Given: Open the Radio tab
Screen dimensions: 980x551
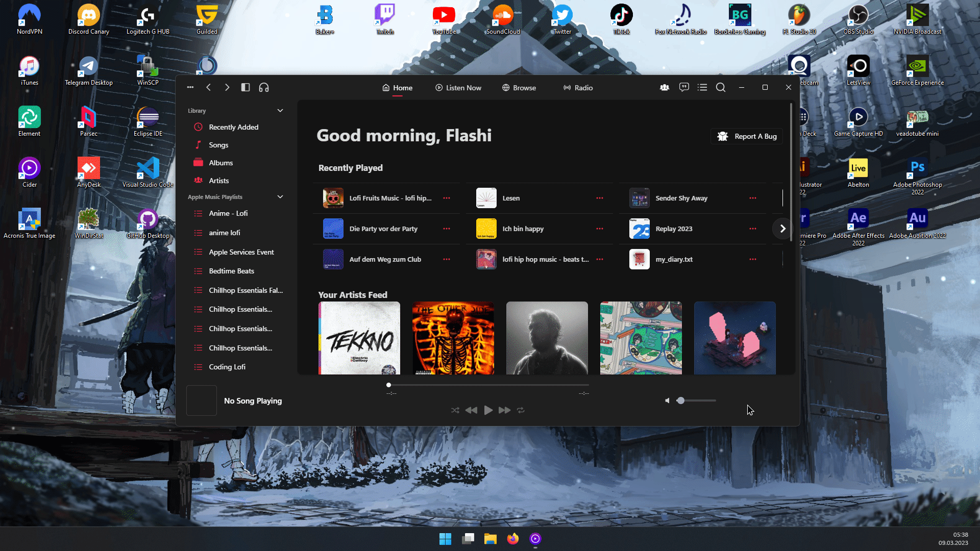Looking at the screenshot, I should point(578,87).
